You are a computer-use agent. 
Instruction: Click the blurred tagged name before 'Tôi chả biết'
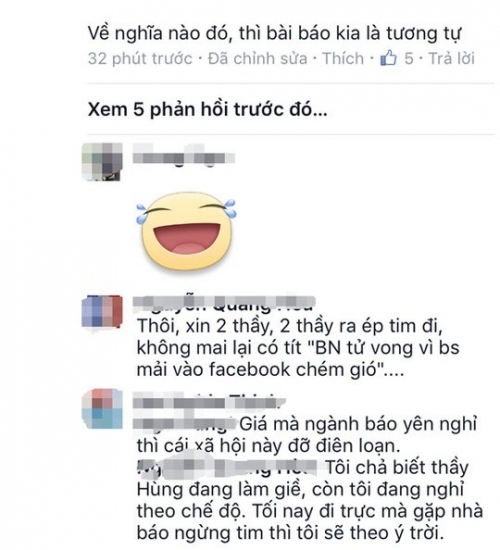pyautogui.click(x=227, y=467)
